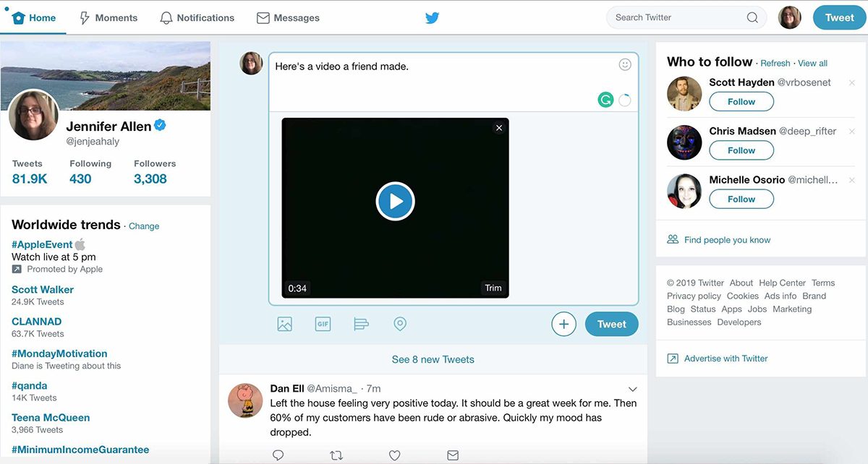Follow Chris Madsen
The height and width of the screenshot is (464, 868).
[741, 150]
